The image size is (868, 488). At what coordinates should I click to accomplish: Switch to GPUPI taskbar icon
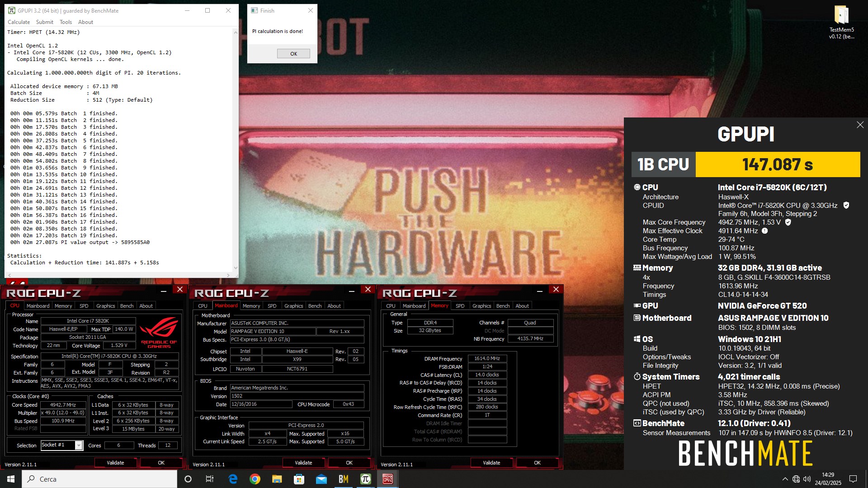(365, 479)
